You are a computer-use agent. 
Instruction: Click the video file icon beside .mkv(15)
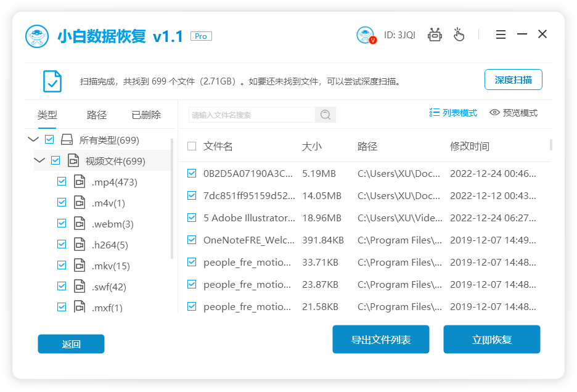point(79,265)
